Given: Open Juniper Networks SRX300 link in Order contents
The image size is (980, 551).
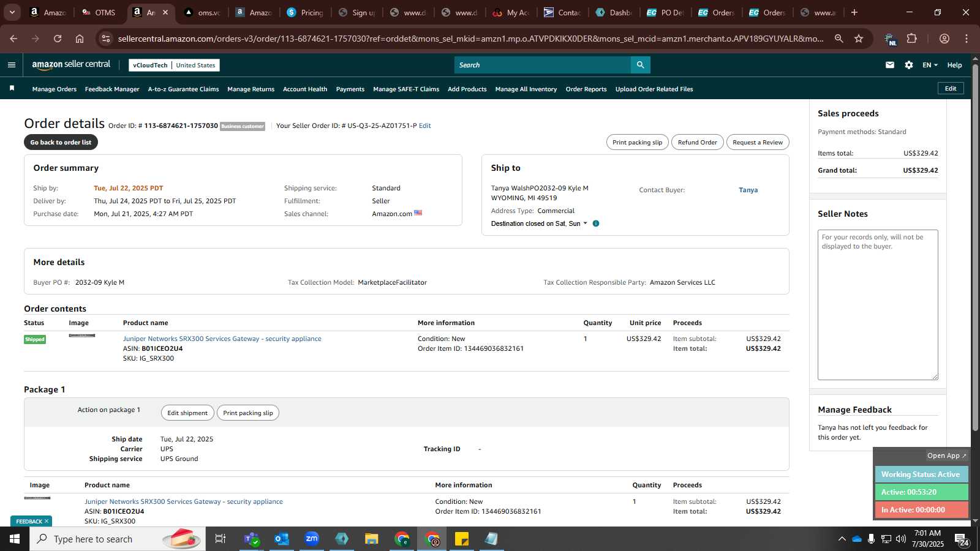Looking at the screenshot, I should click(x=222, y=339).
